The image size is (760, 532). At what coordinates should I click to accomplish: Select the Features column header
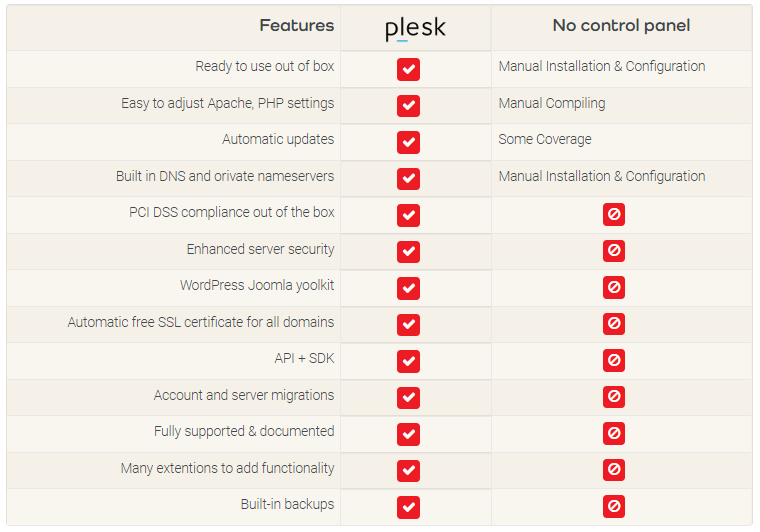pos(297,25)
